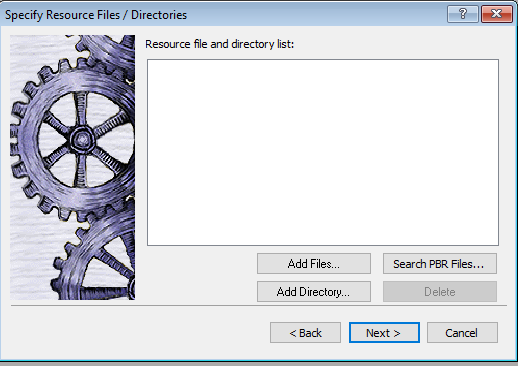518x366 pixels.
Task: Click the center hub of the large gear
Action: click(x=82, y=139)
